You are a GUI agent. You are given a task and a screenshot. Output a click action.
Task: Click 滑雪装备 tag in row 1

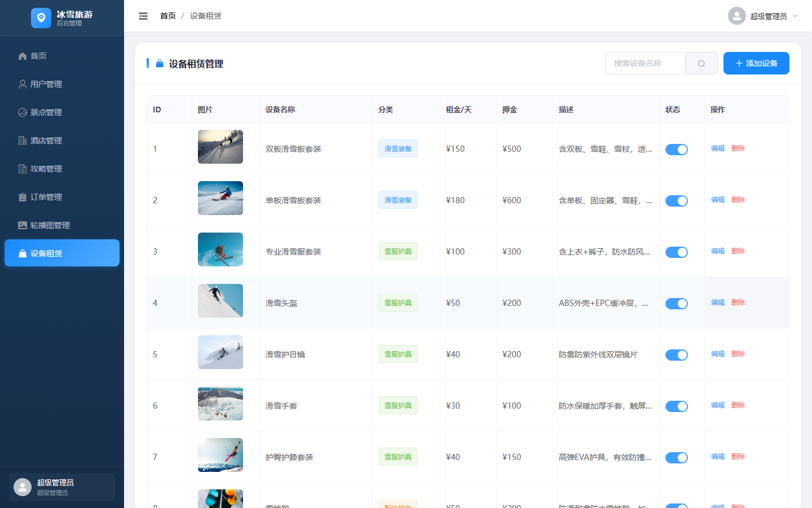[398, 148]
